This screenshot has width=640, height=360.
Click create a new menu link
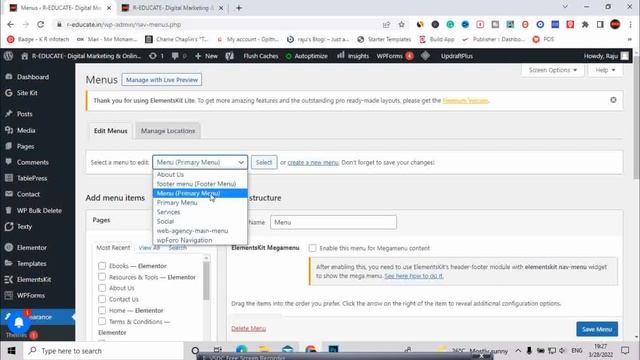pos(313,162)
